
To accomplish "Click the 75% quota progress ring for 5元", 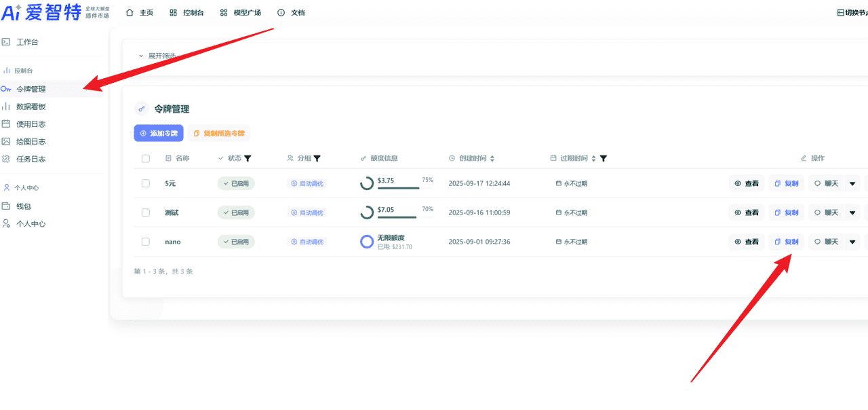I will [x=366, y=182].
